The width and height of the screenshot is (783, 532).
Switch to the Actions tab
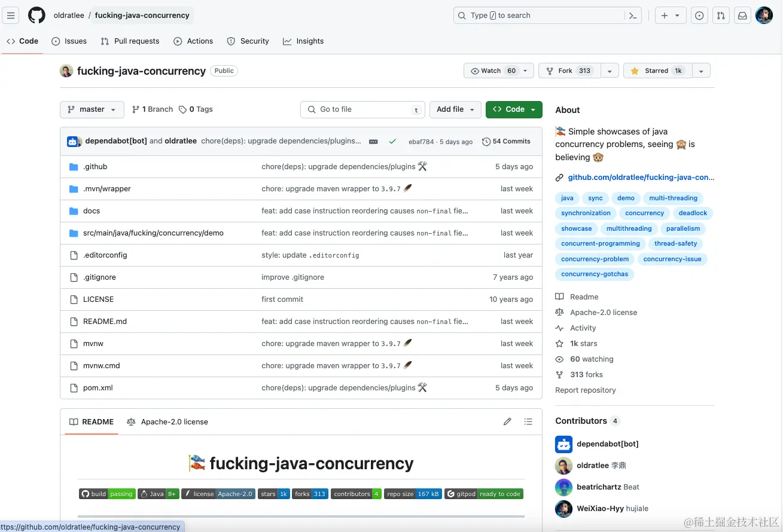193,41
